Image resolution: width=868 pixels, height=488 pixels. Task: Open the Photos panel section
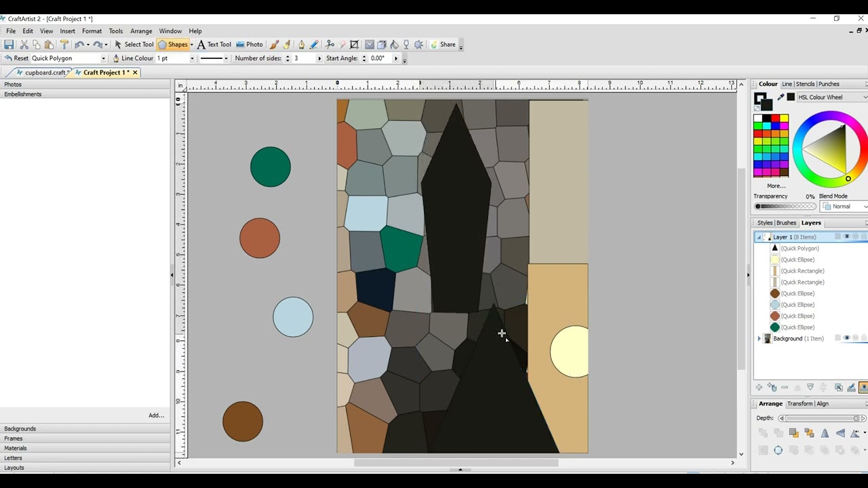[x=85, y=84]
